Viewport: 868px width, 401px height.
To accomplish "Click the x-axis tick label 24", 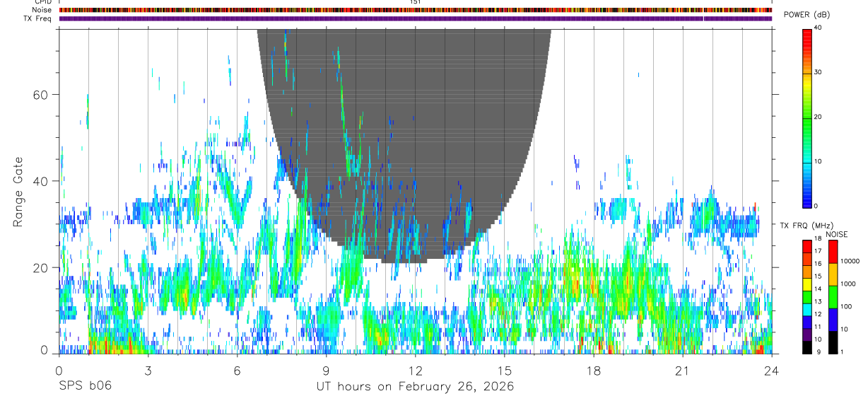I will [x=772, y=370].
